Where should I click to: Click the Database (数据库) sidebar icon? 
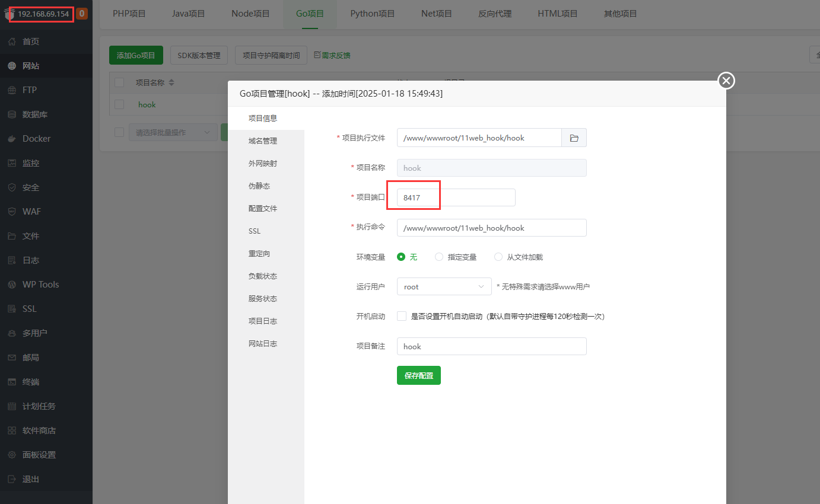(x=12, y=114)
